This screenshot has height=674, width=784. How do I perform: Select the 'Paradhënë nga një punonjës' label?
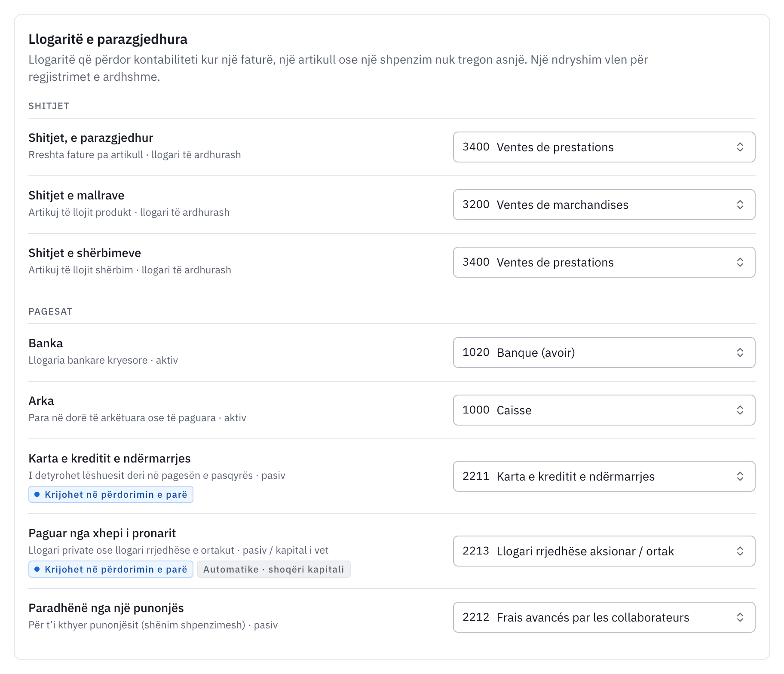point(106,608)
